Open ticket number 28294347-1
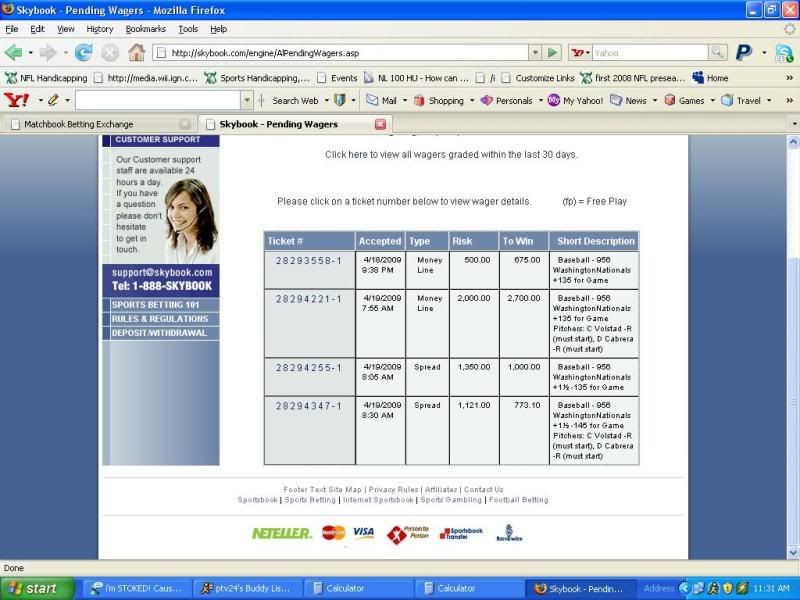 pyautogui.click(x=309, y=406)
